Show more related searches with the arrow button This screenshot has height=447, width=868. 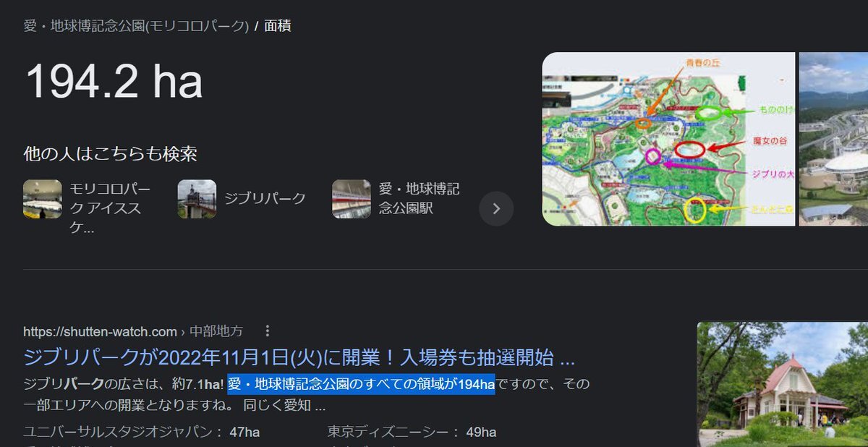(x=496, y=208)
